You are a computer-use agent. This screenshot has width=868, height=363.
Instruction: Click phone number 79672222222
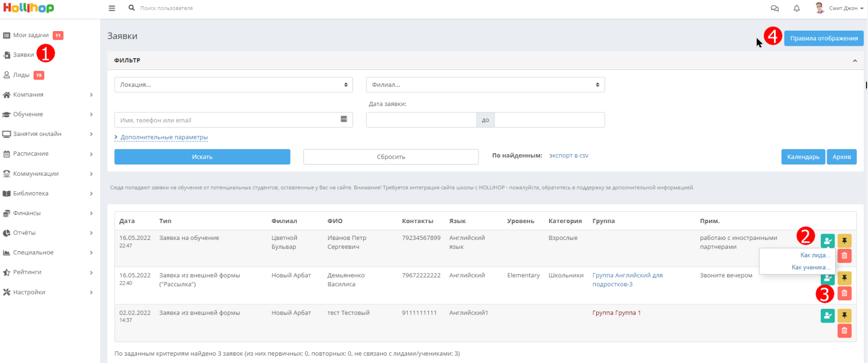[421, 275]
